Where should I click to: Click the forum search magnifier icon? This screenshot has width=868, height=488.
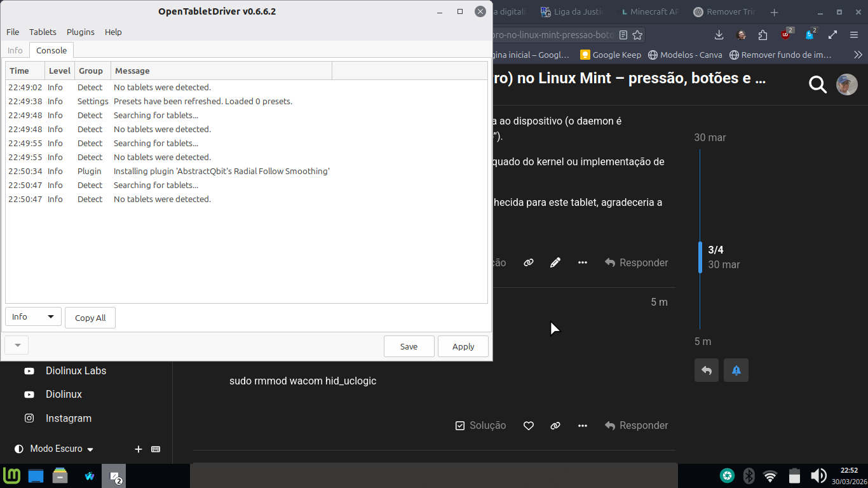(817, 84)
